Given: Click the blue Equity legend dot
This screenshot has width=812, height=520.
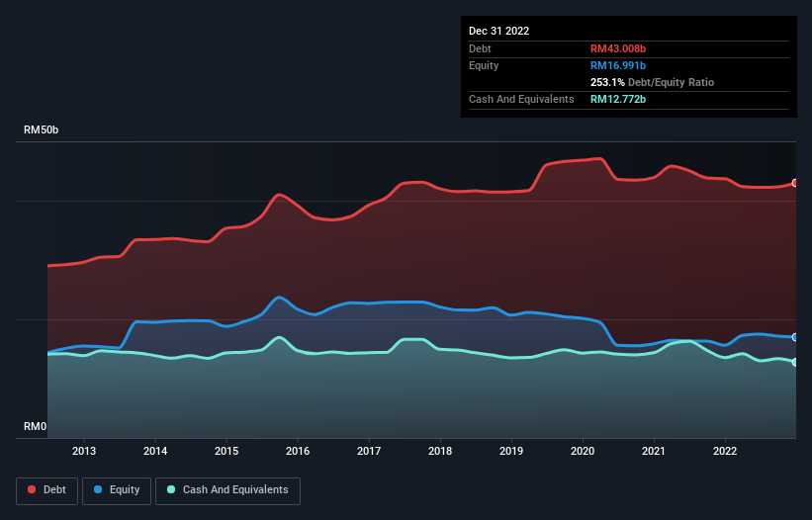Looking at the screenshot, I should tap(98, 489).
